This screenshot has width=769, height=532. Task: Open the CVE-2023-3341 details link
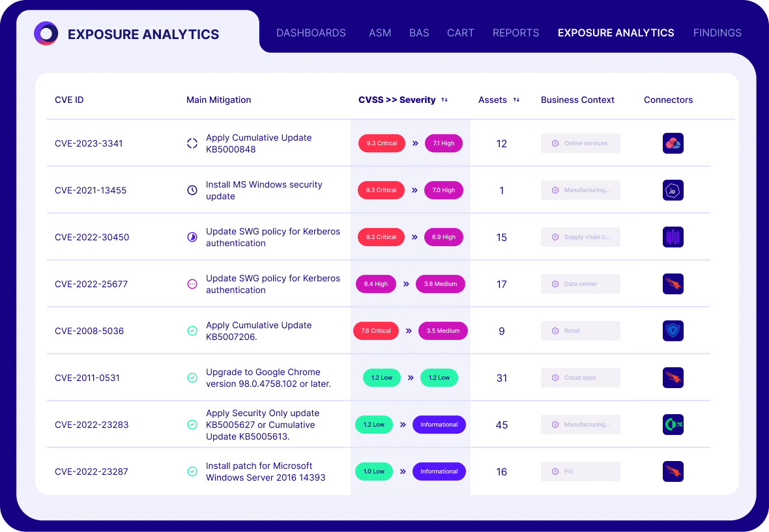(x=88, y=143)
